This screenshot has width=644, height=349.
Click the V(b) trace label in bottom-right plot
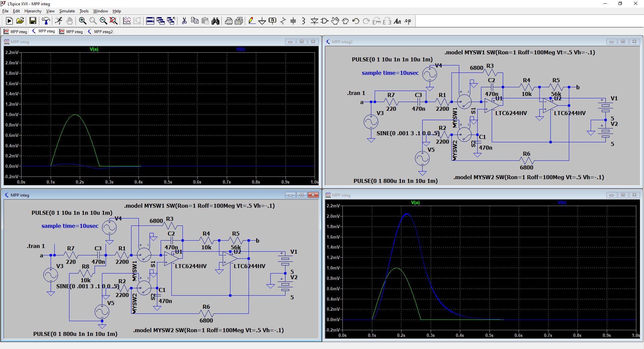561,202
